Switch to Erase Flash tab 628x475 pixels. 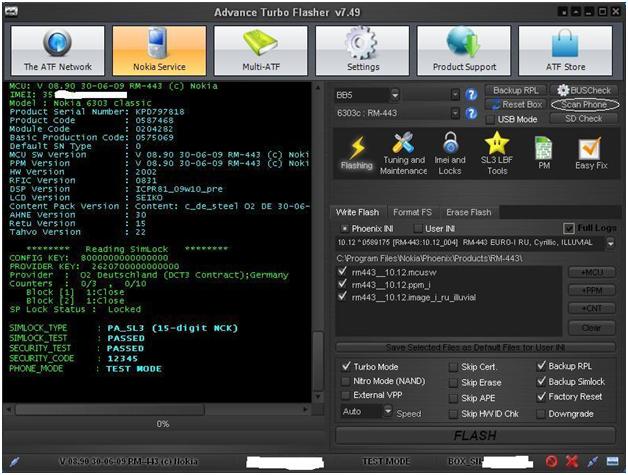click(x=469, y=212)
